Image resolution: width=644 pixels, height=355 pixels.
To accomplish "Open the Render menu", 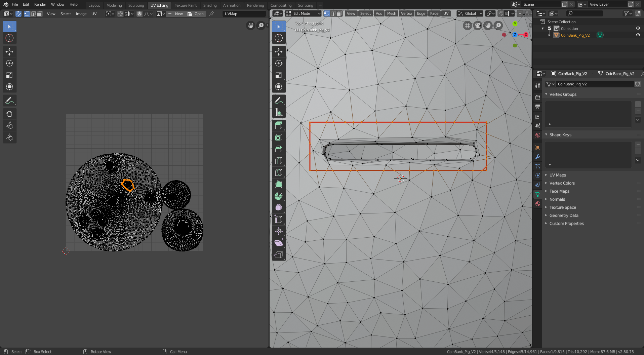I will (40, 4).
